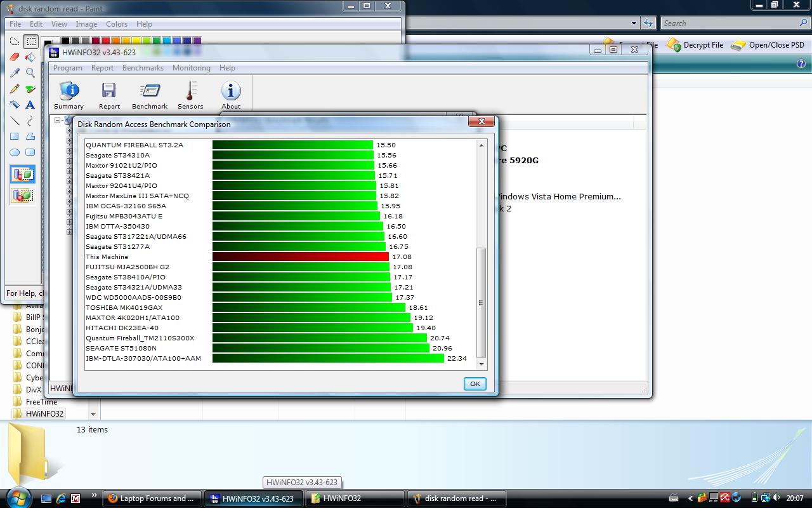Select the Free-Form Select tool in Paint
The height and width of the screenshot is (508, 812).
tap(15, 41)
